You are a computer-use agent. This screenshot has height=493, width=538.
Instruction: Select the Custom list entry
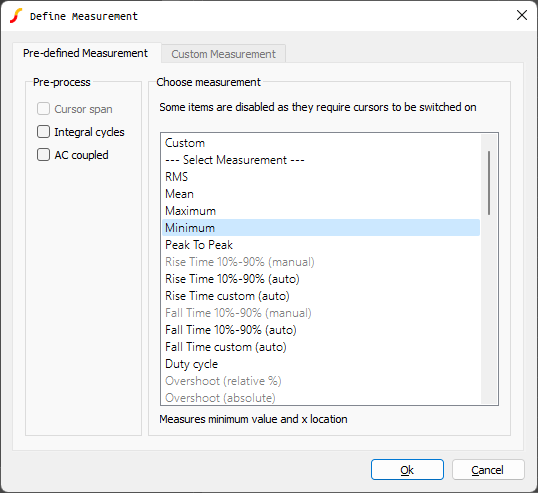(x=321, y=143)
